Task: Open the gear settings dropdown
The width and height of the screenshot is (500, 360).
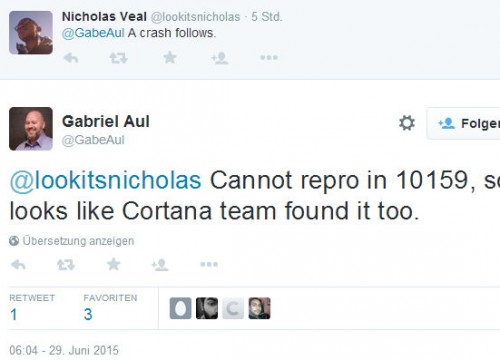Action: (x=407, y=123)
